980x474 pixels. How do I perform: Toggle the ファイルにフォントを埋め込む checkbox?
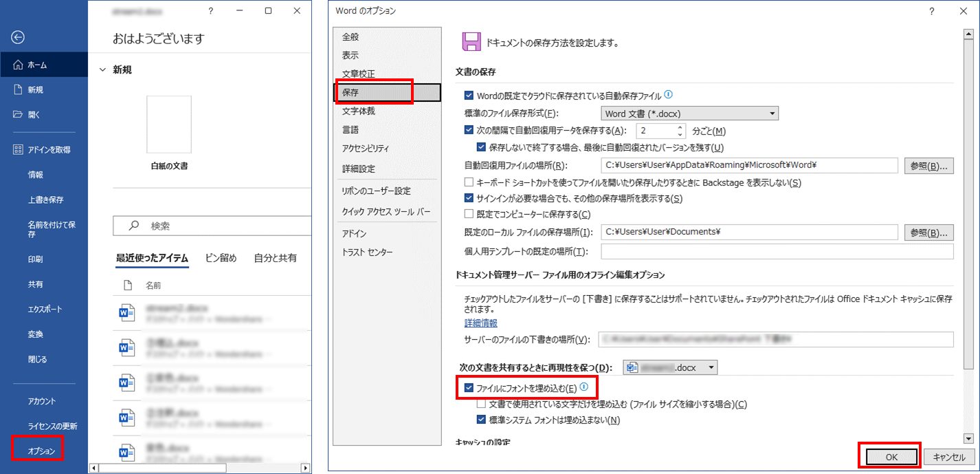tap(469, 388)
